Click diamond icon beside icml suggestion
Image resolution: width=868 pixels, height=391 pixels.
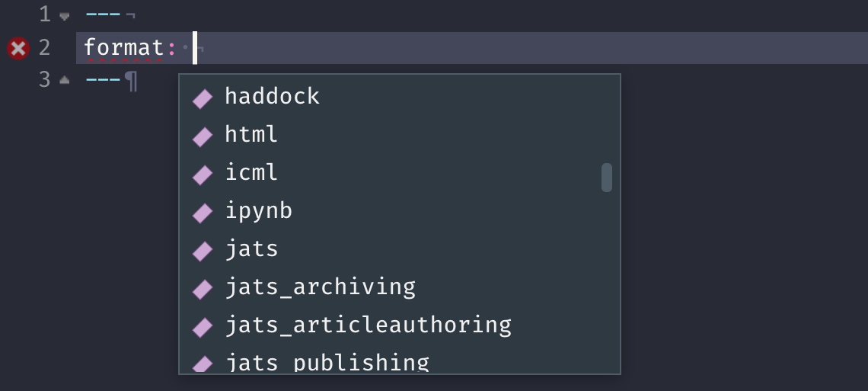coord(203,175)
